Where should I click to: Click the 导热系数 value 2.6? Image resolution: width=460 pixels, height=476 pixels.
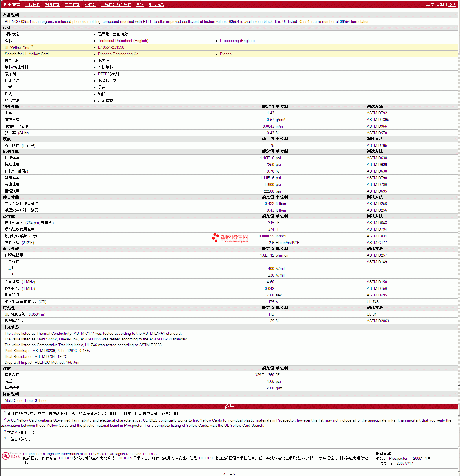click(x=272, y=243)
